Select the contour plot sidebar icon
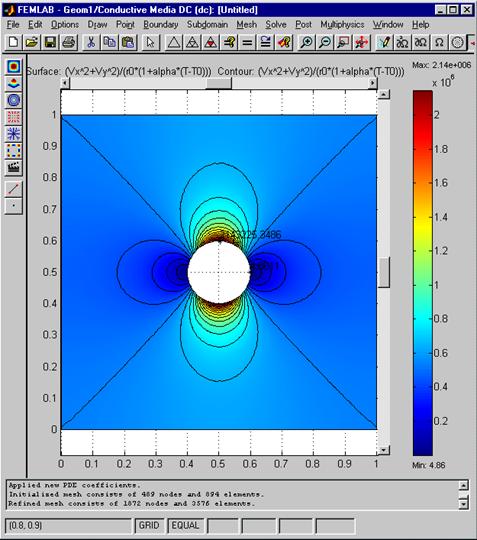The width and height of the screenshot is (477, 540). 14,100
